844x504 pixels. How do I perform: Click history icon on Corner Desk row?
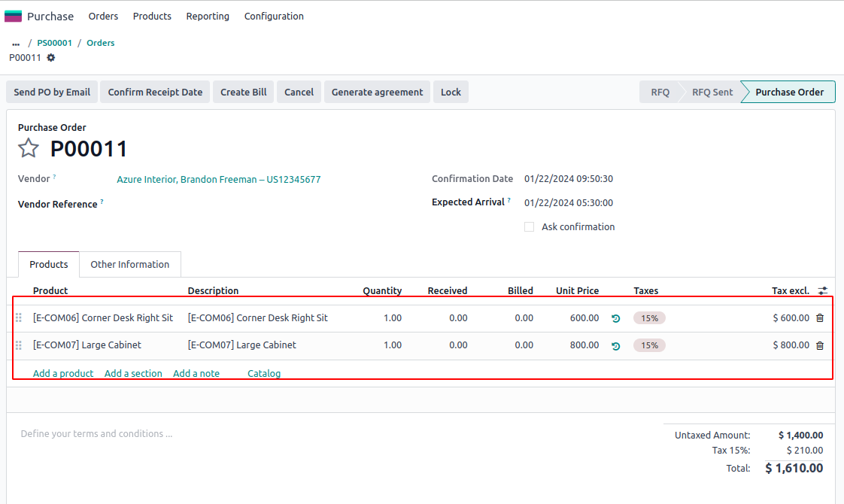(x=616, y=318)
